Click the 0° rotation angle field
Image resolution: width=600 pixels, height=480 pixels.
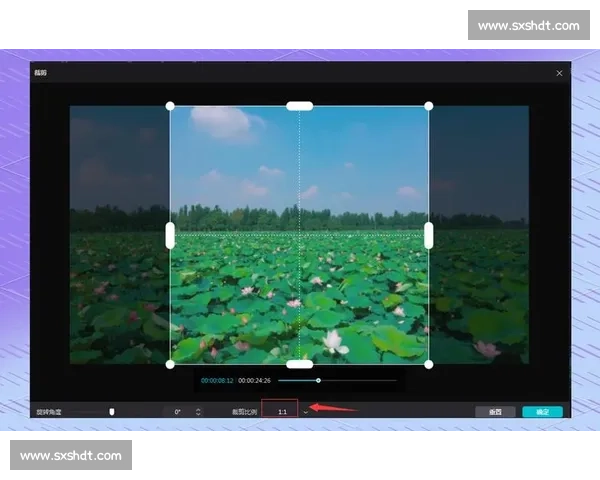pyautogui.click(x=178, y=411)
